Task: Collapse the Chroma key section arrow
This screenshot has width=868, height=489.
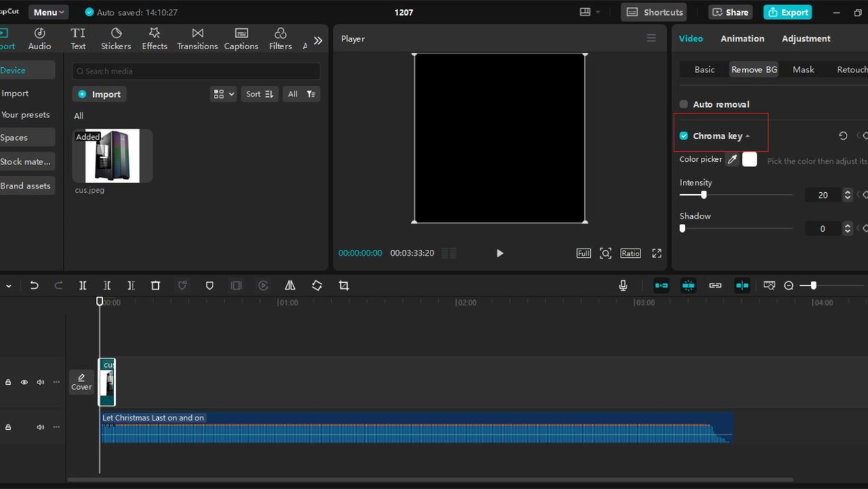Action: pos(748,137)
